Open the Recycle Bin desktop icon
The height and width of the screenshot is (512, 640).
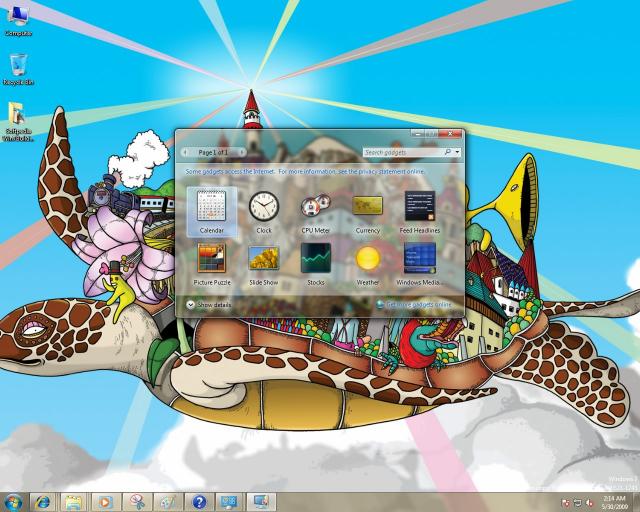pyautogui.click(x=17, y=68)
